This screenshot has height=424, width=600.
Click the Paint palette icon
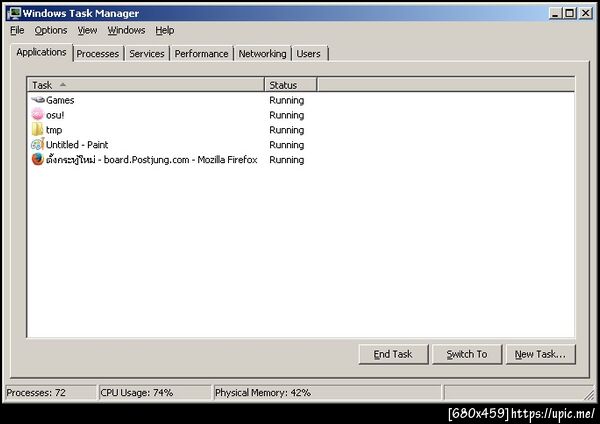pos(38,144)
